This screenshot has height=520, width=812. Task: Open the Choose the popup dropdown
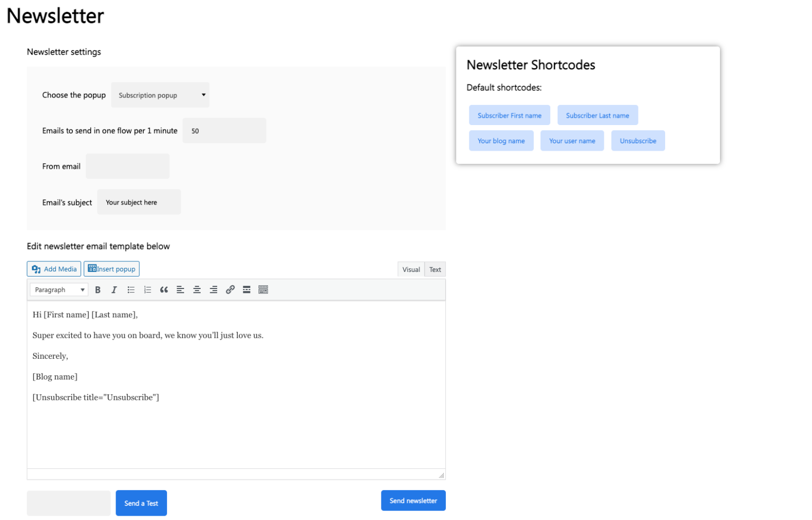pos(160,95)
